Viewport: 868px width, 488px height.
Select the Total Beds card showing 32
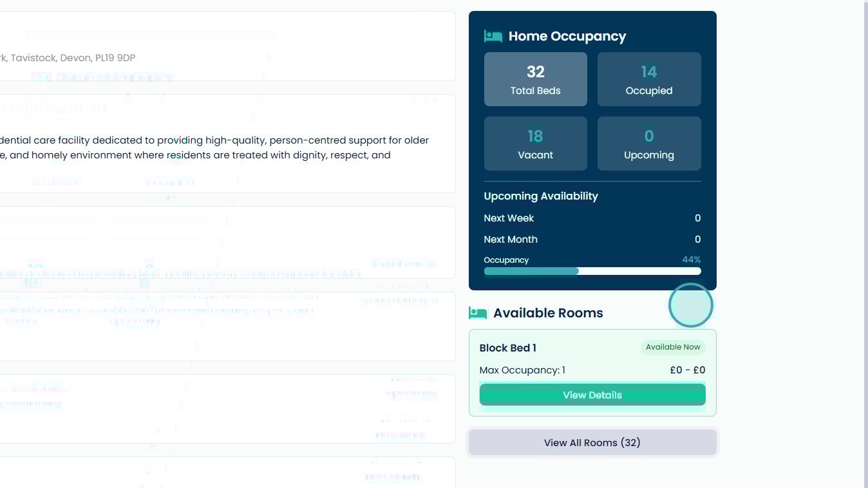click(x=535, y=79)
